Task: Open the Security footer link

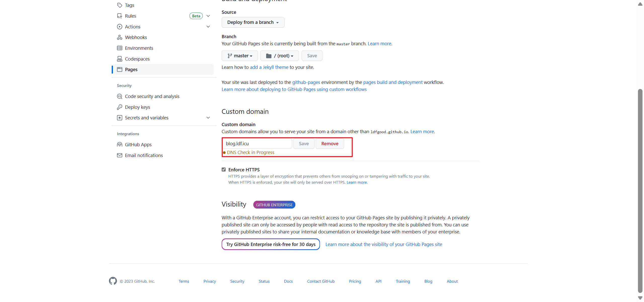Action: tap(237, 281)
